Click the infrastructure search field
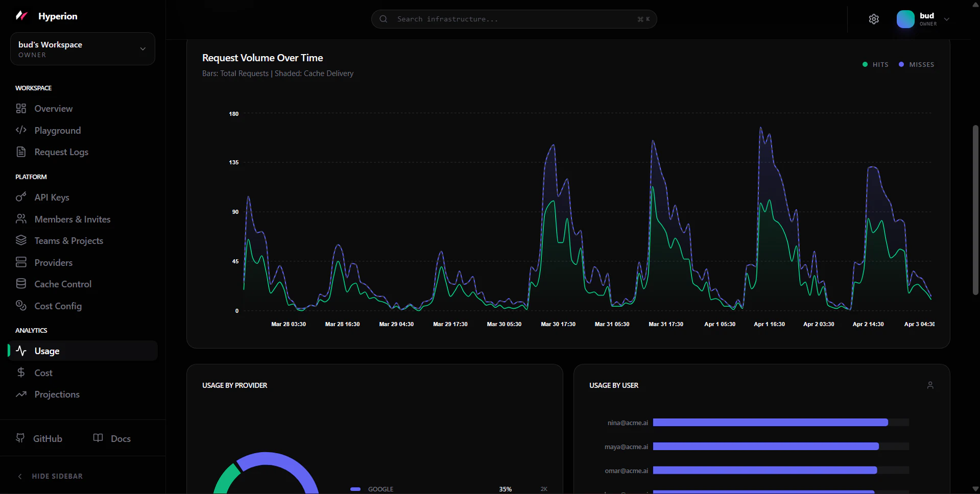This screenshot has width=980, height=494. point(514,19)
